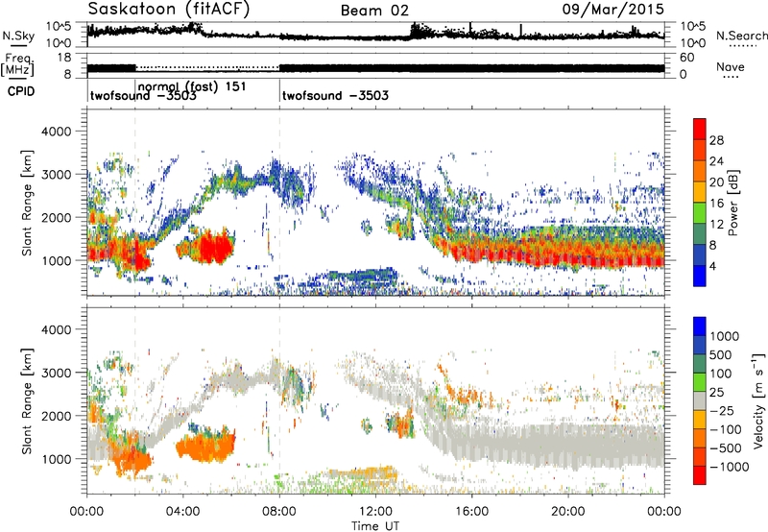768x532 pixels.
Task: Click the '04:00' time tick label
Action: click(182, 512)
